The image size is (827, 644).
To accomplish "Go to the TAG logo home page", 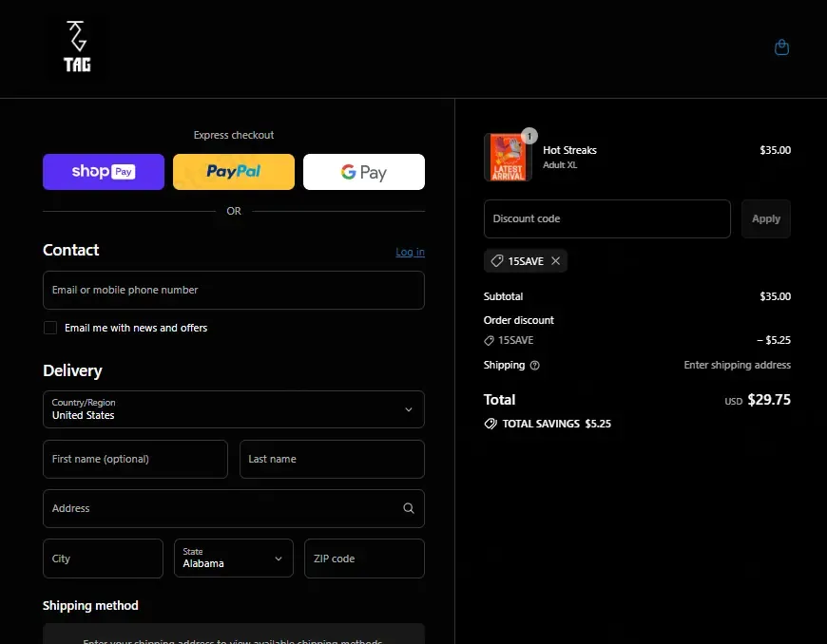I will 77,47.
